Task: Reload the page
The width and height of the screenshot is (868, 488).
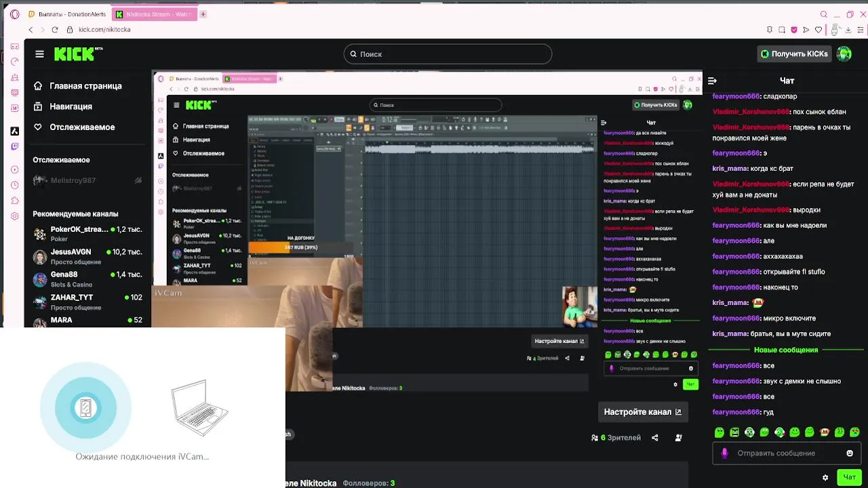Action: point(55,30)
